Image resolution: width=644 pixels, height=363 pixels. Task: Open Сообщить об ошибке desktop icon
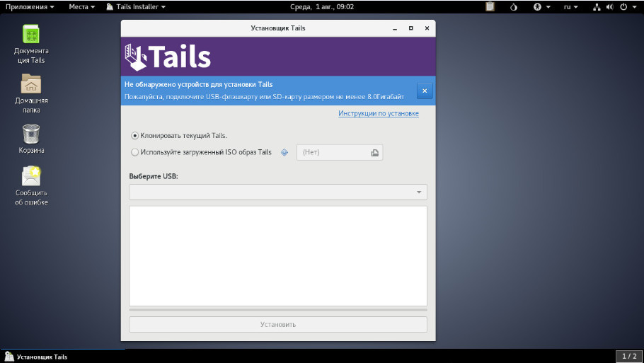point(31,185)
